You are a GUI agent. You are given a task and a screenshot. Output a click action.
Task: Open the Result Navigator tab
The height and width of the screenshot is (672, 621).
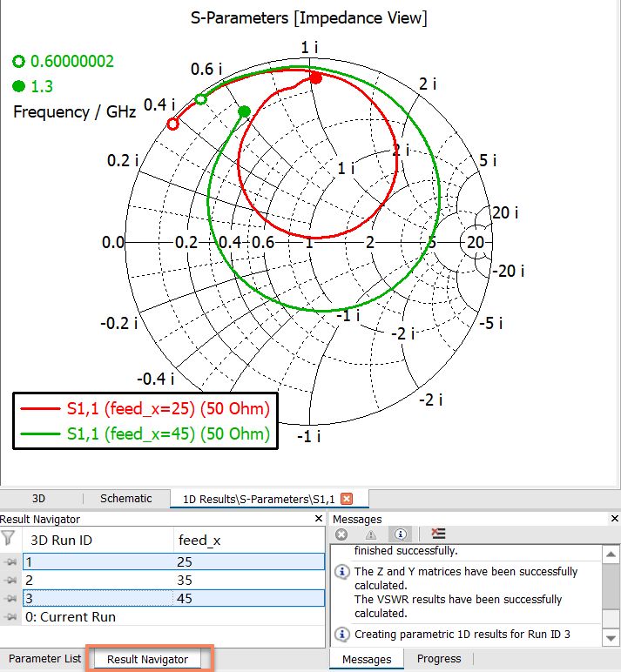147,659
